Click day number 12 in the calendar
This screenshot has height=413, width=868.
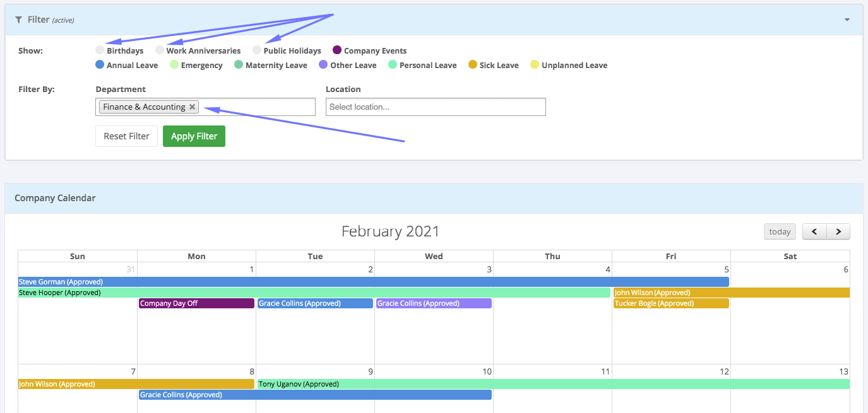pos(724,371)
